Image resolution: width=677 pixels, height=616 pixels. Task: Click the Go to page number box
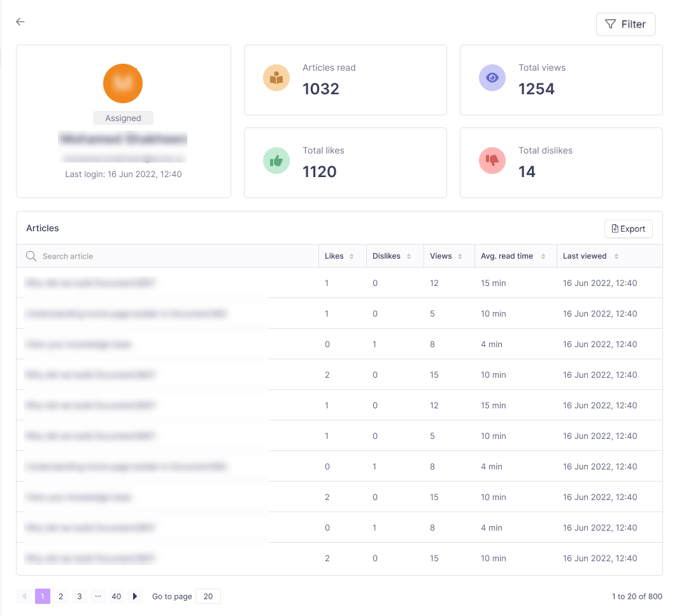[x=208, y=596]
